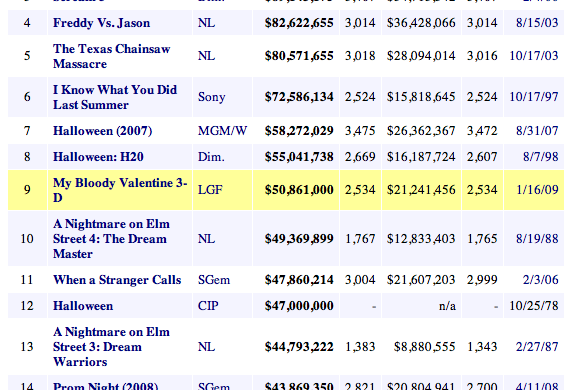Screen dimensions: 574x390
Task: Click the 1/16/09 release date link
Action: [x=537, y=190]
